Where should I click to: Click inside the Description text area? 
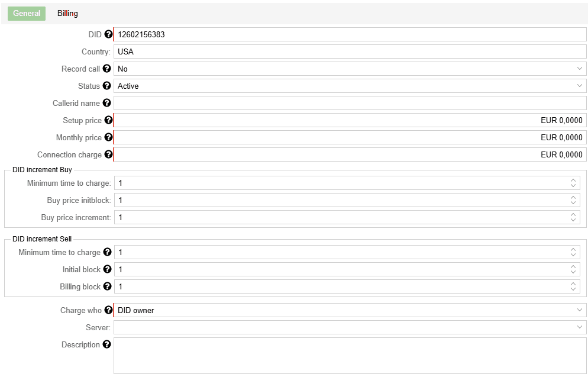coord(350,356)
